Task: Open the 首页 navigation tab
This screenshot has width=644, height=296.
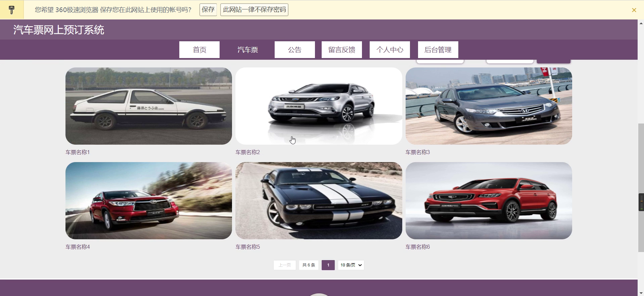Action: [199, 50]
